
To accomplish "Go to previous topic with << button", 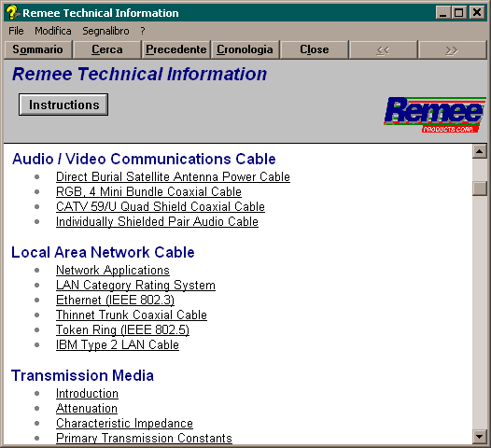I will [x=383, y=49].
